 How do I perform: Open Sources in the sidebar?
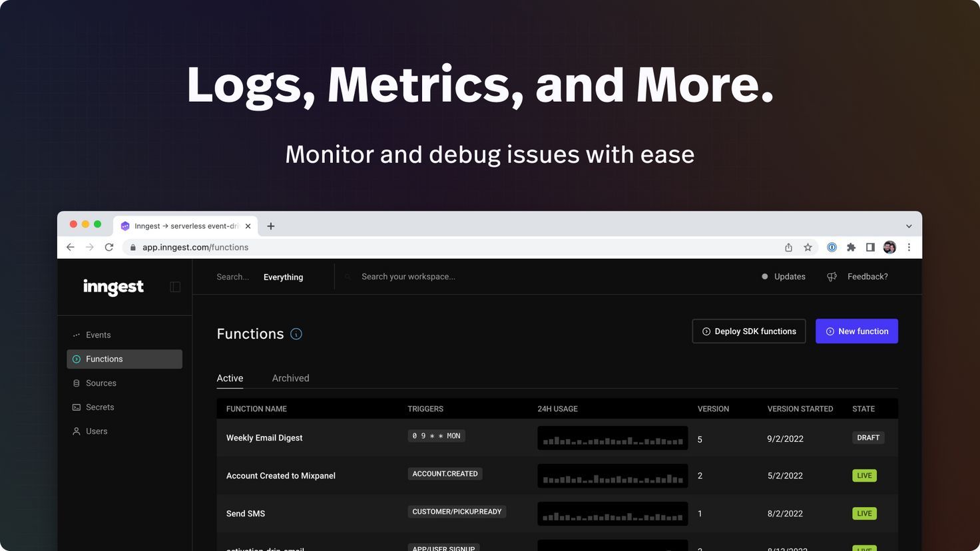coord(124,383)
